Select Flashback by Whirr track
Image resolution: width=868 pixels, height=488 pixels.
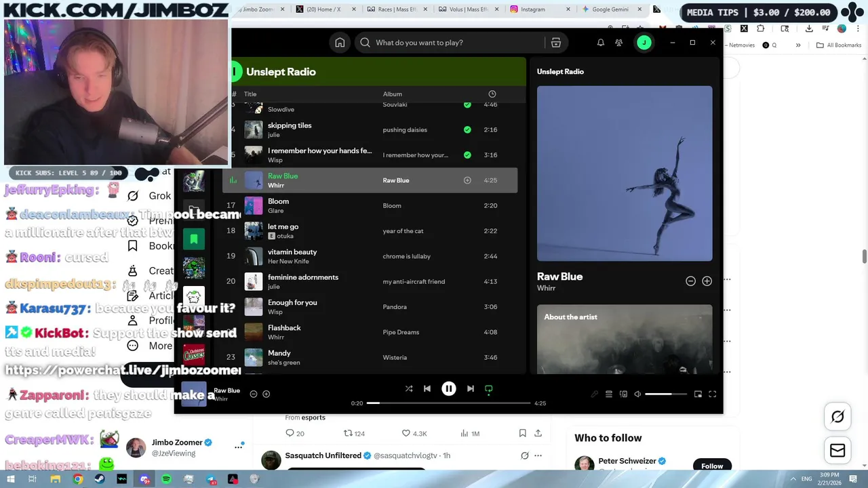point(370,332)
